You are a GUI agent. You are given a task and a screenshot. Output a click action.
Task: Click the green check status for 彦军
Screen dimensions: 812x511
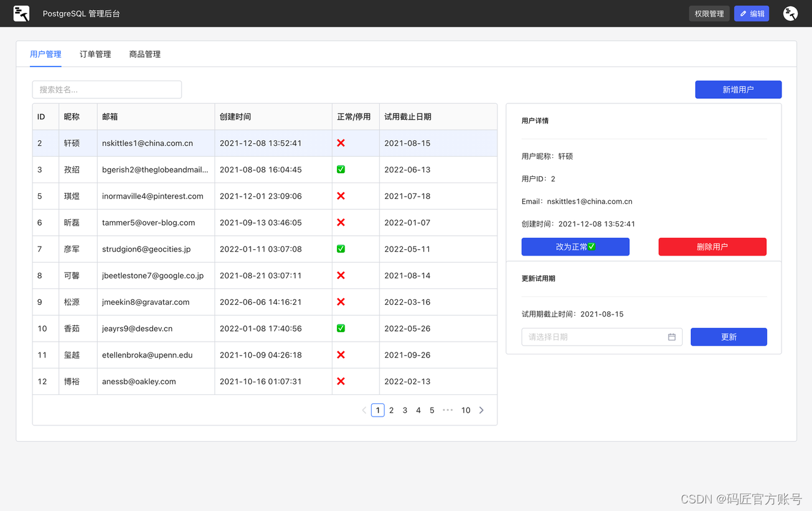pos(341,249)
